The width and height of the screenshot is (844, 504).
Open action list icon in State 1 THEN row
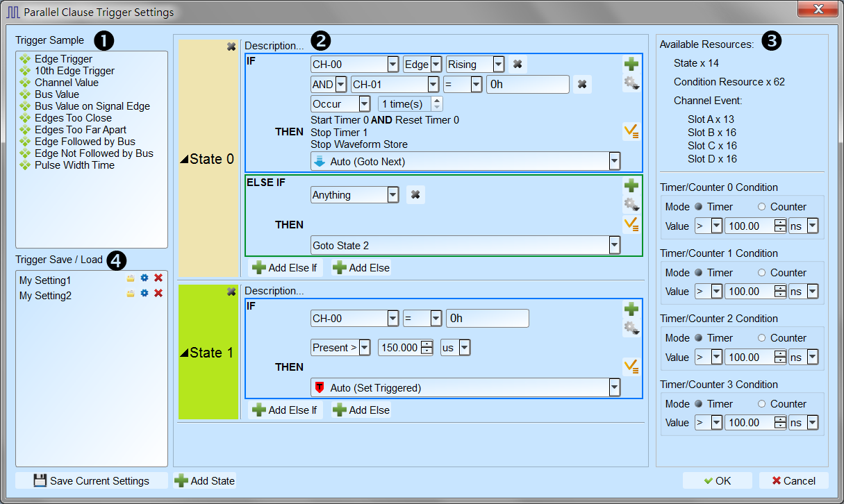[631, 367]
